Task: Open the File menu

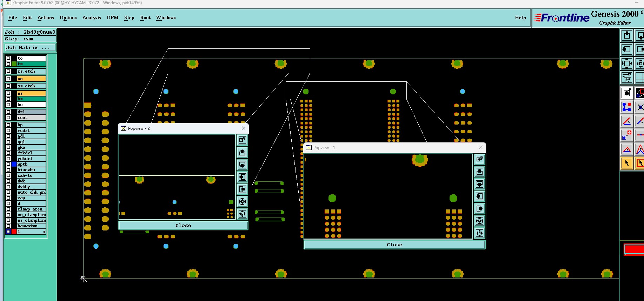Action: coord(13,18)
